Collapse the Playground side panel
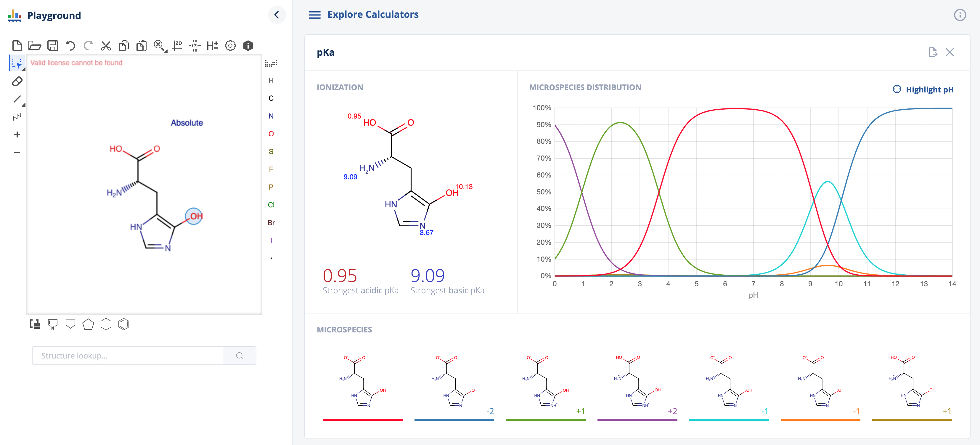980x445 pixels. [277, 15]
